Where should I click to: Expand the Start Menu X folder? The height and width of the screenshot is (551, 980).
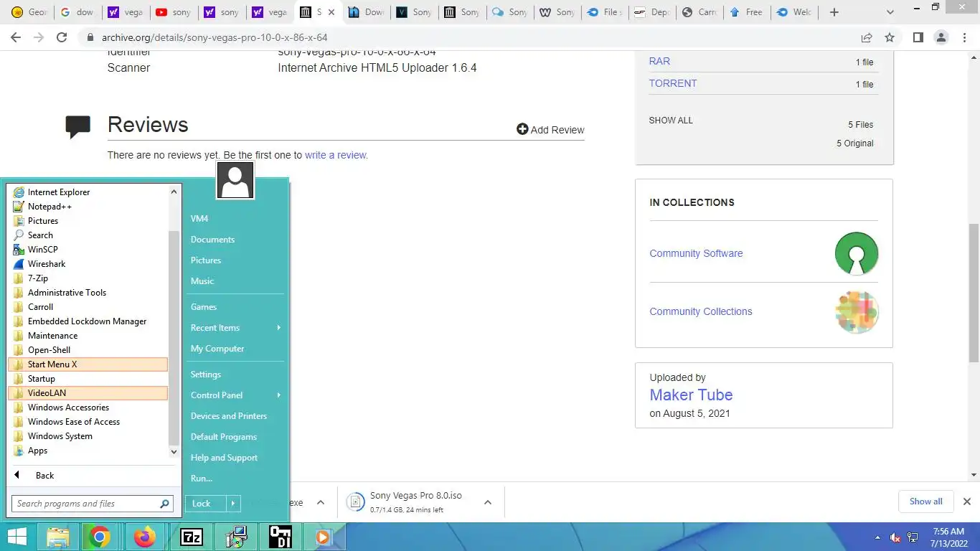(x=88, y=364)
